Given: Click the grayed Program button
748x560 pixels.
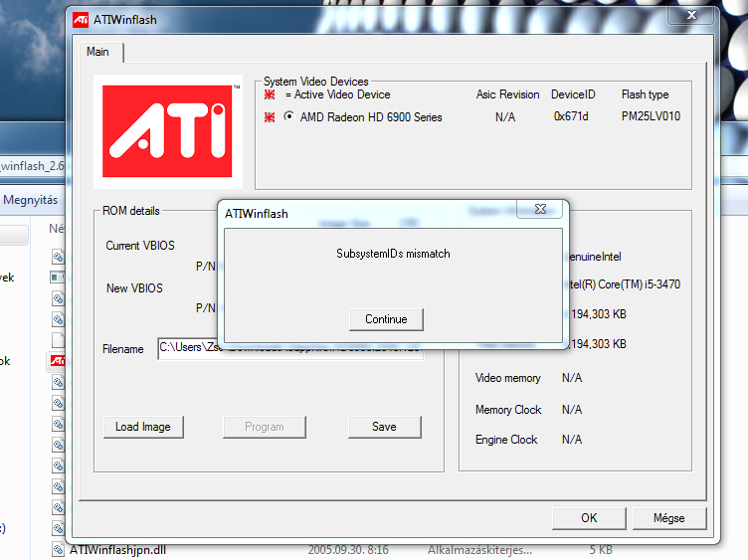Looking at the screenshot, I should 265,427.
